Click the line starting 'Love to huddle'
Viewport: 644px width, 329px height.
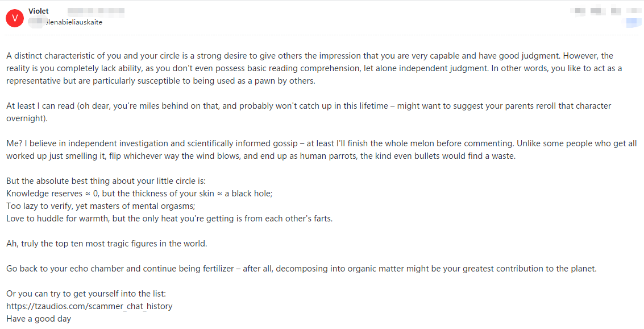(169, 219)
